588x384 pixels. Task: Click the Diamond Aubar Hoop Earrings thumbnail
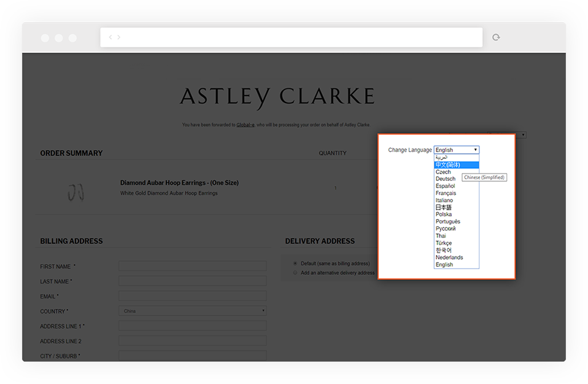point(75,192)
